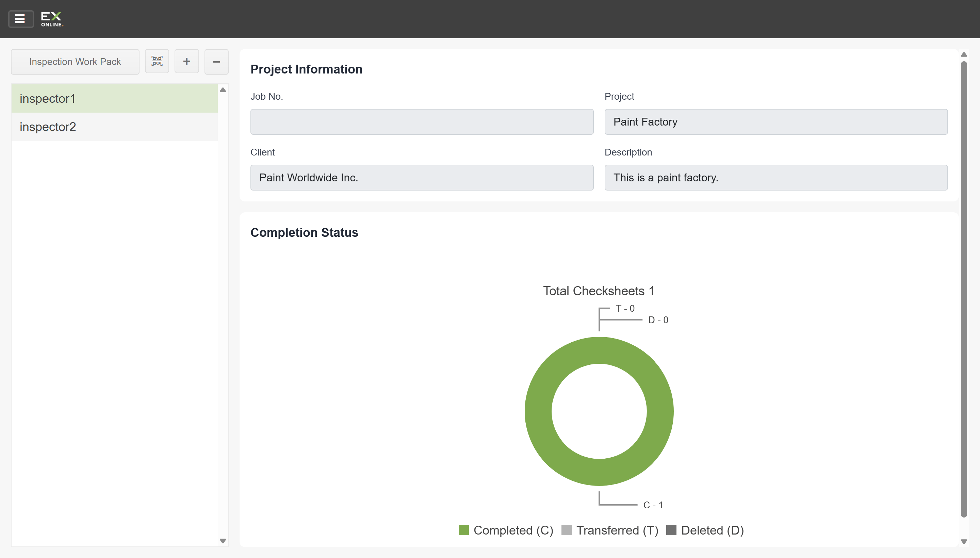The height and width of the screenshot is (558, 980).
Task: Click the 'D - 0' chart label
Action: 658,320
